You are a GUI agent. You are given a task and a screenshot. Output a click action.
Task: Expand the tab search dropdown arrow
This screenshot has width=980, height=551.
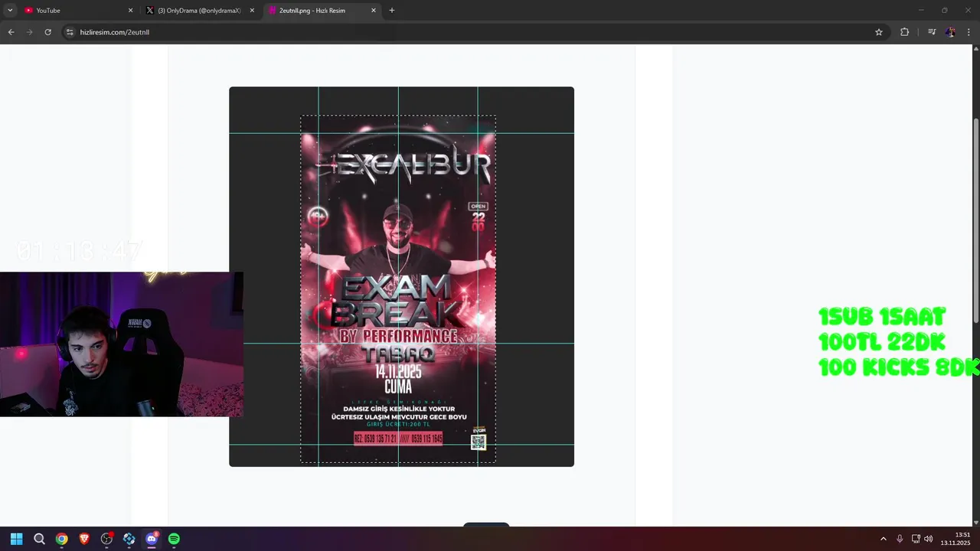(10, 11)
